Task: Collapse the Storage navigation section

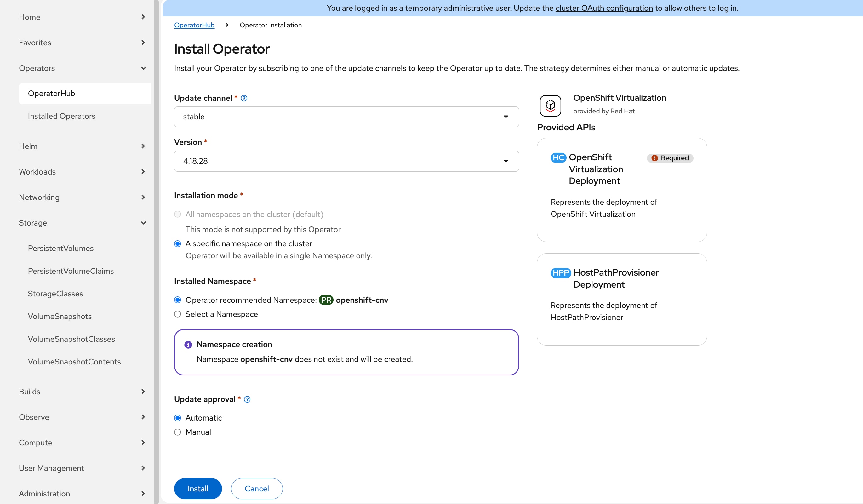Action: point(82,223)
